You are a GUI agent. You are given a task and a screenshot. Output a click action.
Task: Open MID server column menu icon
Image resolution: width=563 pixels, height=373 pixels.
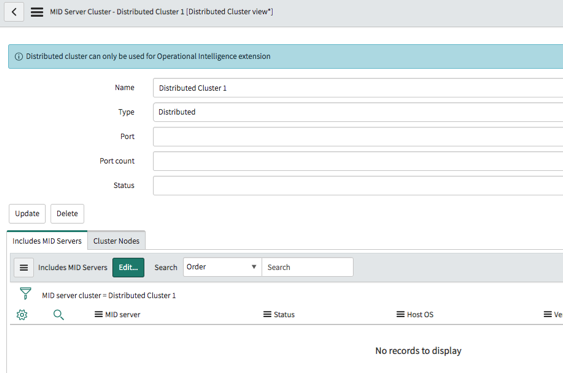pos(98,314)
